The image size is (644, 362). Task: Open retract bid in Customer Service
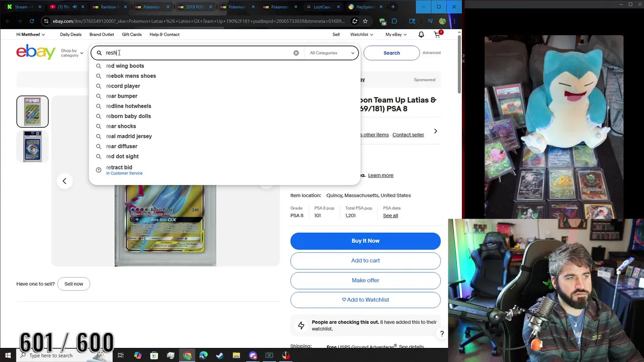(225, 170)
